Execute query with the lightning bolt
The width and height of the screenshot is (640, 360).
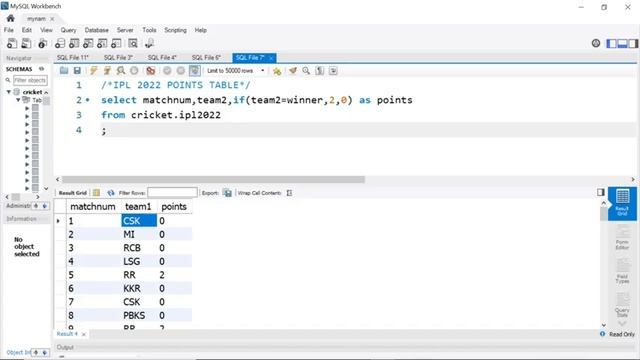(x=93, y=71)
